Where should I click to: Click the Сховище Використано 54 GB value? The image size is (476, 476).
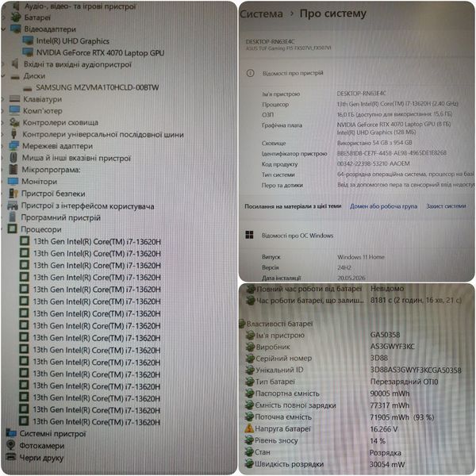374,143
